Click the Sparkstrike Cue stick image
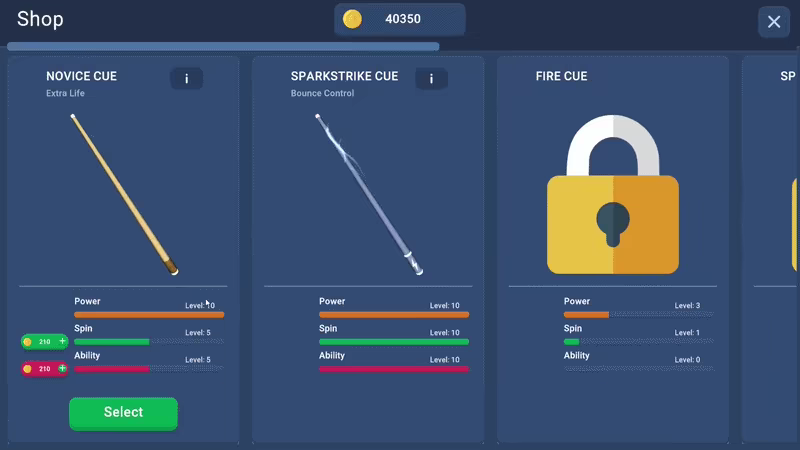This screenshot has height=450, width=800. 369,194
